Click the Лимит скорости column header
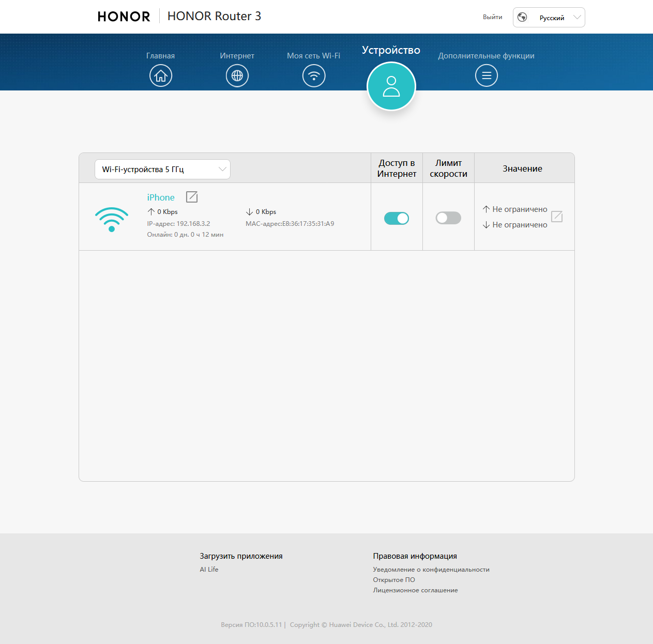The width and height of the screenshot is (653, 644). pyautogui.click(x=448, y=168)
